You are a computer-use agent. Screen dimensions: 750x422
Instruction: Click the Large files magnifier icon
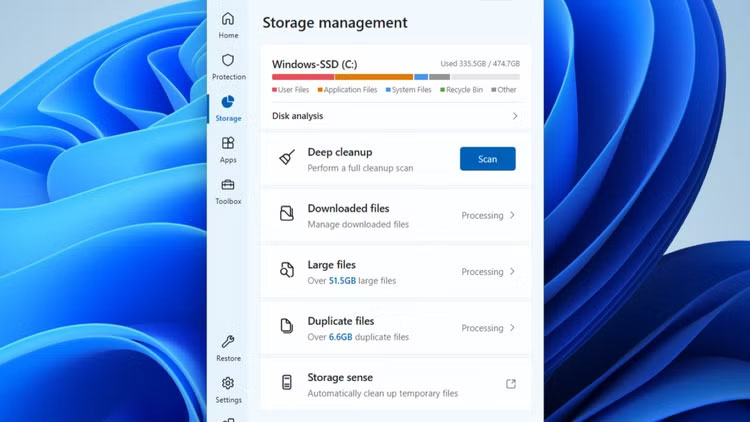coord(287,270)
